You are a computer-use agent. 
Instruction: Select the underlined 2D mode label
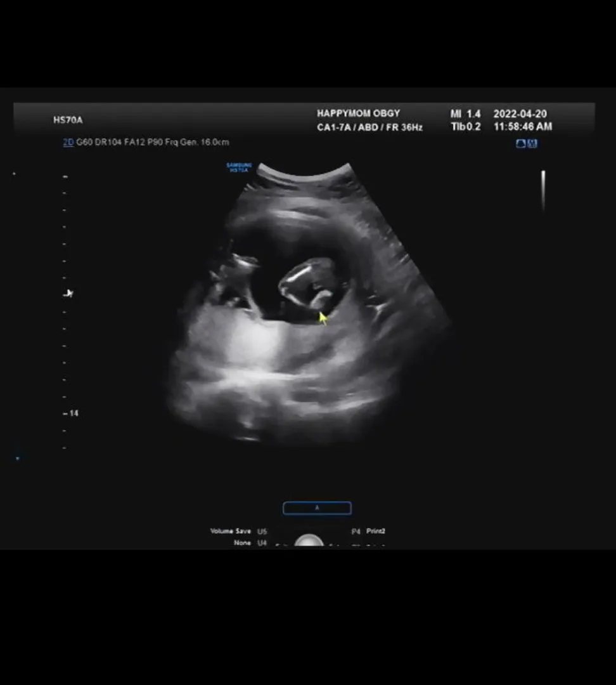click(68, 143)
